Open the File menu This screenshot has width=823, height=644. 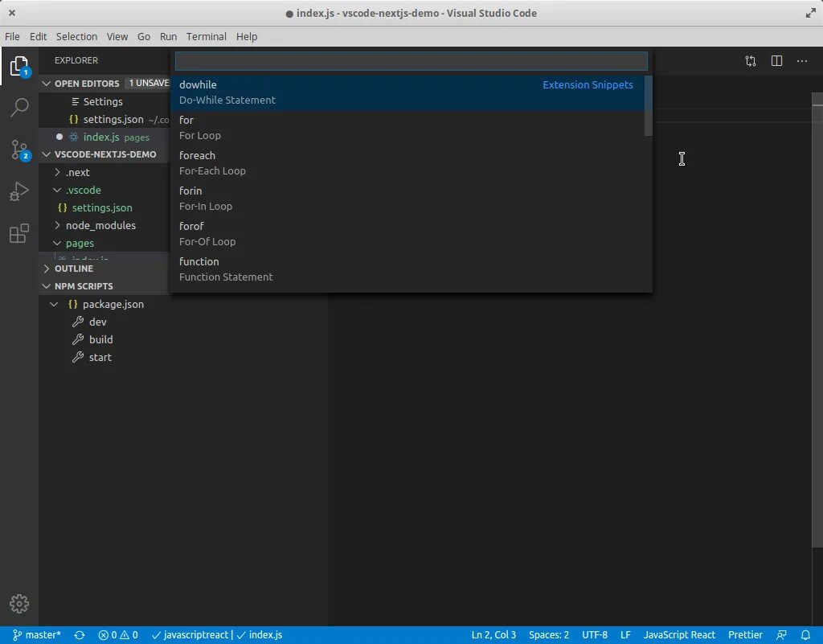(x=12, y=37)
